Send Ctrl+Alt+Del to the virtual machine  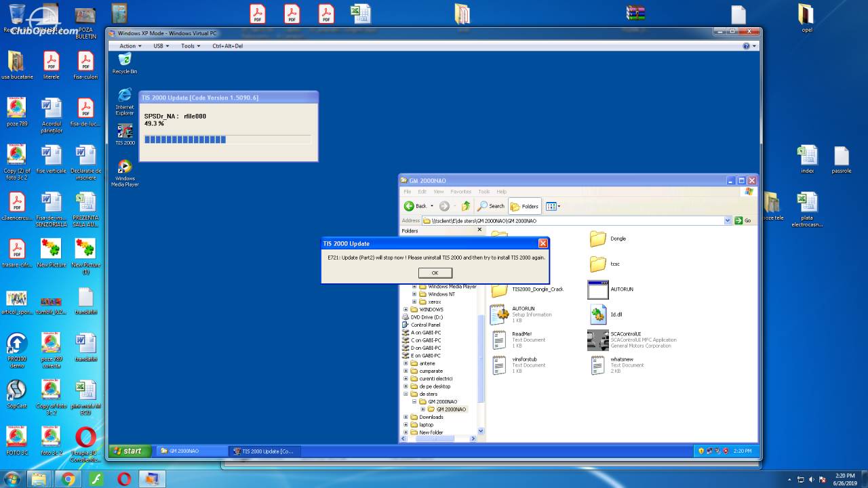tap(227, 46)
